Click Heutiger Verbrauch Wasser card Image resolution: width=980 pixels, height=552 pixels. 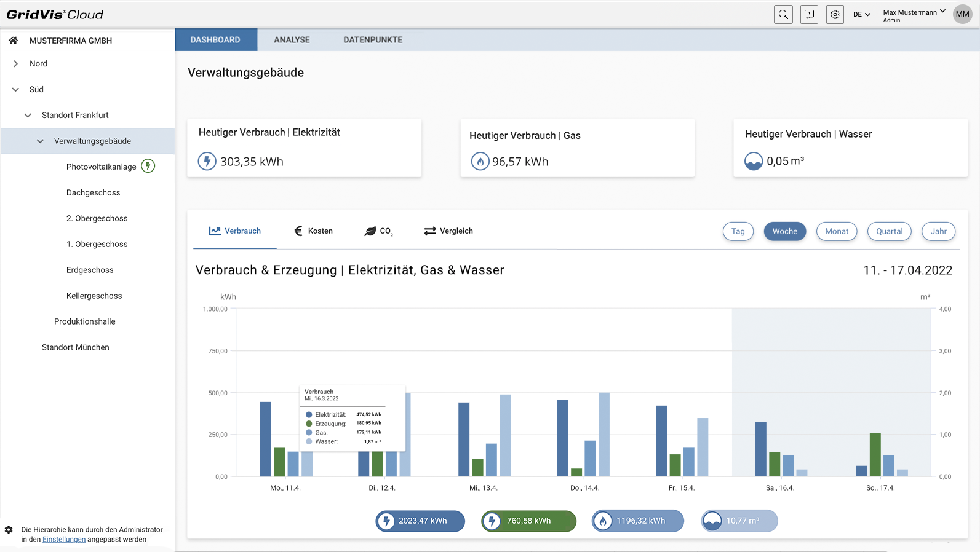pyautogui.click(x=851, y=148)
